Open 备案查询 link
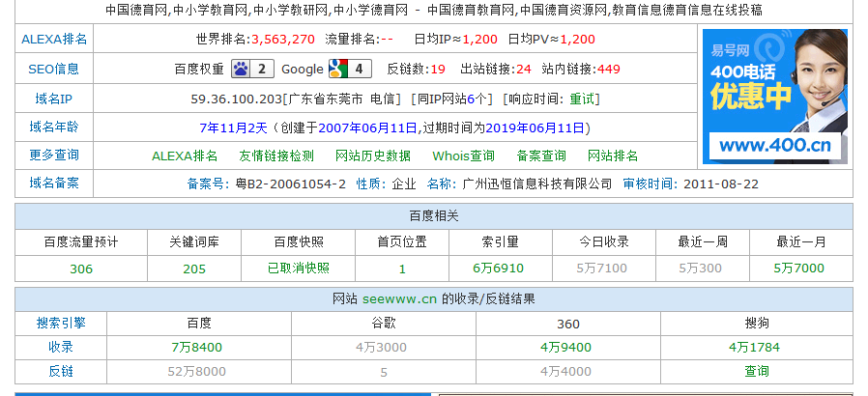The width and height of the screenshot is (868, 396). (x=541, y=156)
